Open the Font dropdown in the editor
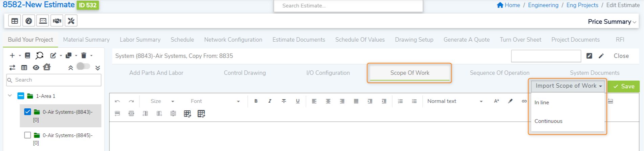The width and height of the screenshot is (644, 151). click(215, 101)
